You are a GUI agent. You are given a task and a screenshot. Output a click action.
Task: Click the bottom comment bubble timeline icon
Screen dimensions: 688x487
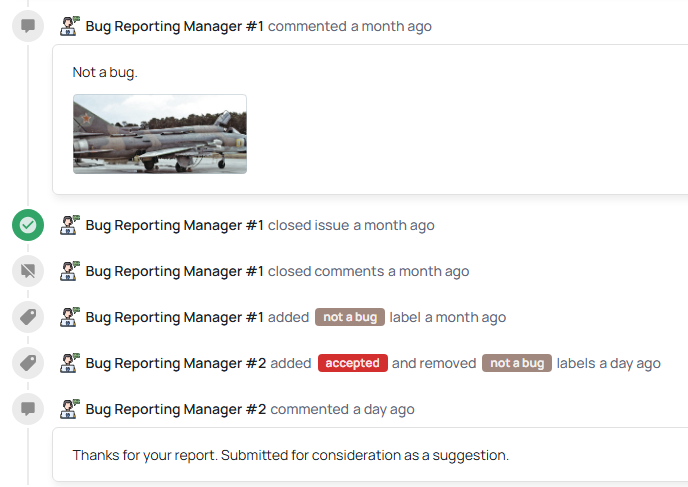click(x=28, y=409)
